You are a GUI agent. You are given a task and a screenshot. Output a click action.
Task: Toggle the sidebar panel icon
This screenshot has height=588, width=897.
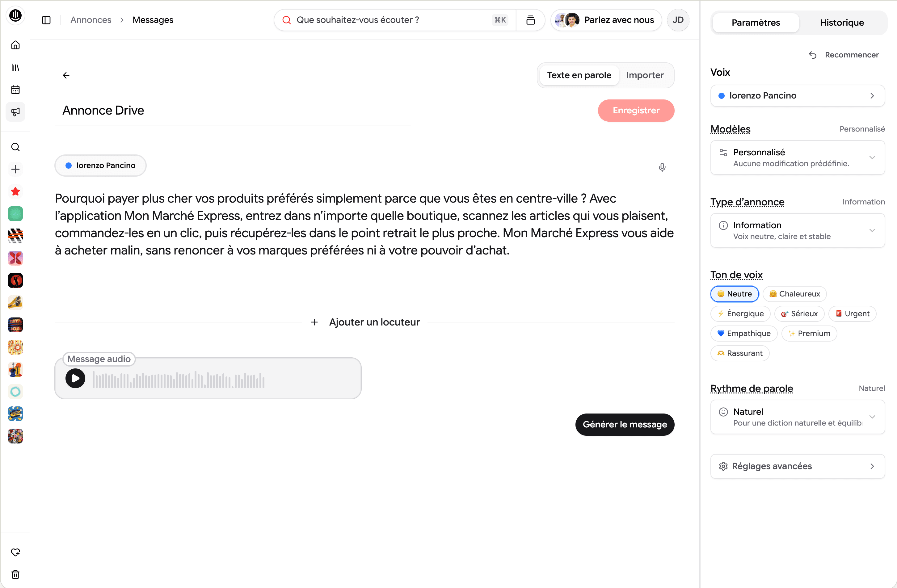coord(46,20)
